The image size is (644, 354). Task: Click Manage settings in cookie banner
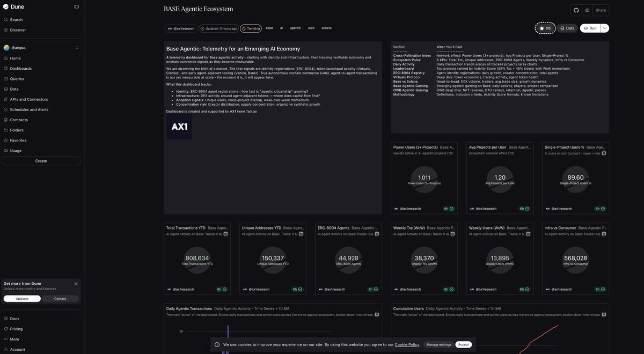(x=438, y=344)
